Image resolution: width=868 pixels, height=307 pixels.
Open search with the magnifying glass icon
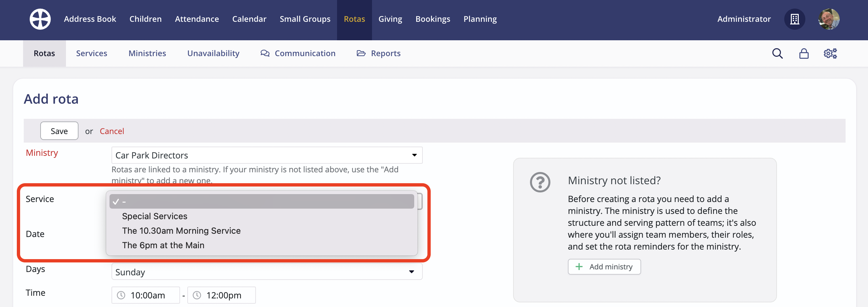tap(777, 53)
